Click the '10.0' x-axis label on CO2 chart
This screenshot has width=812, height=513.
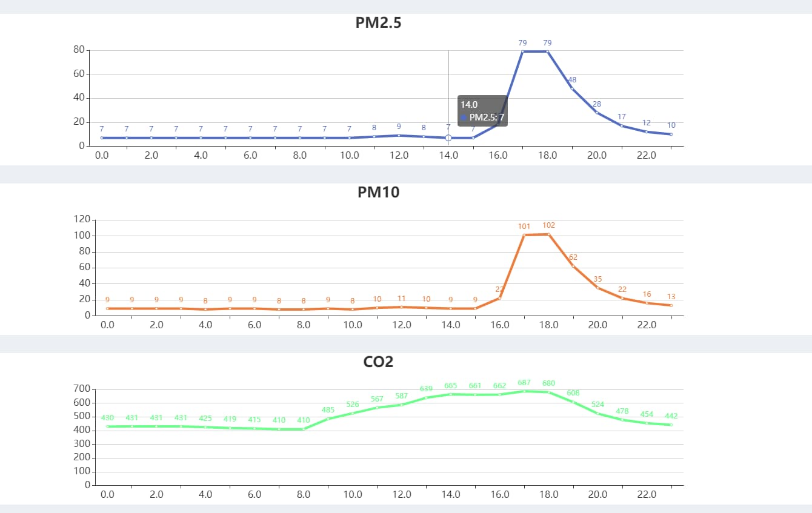pos(353,494)
